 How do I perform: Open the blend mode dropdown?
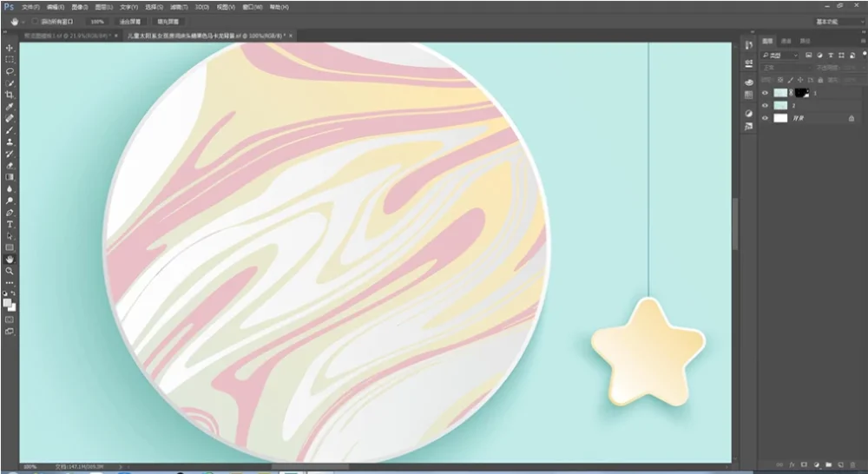786,68
